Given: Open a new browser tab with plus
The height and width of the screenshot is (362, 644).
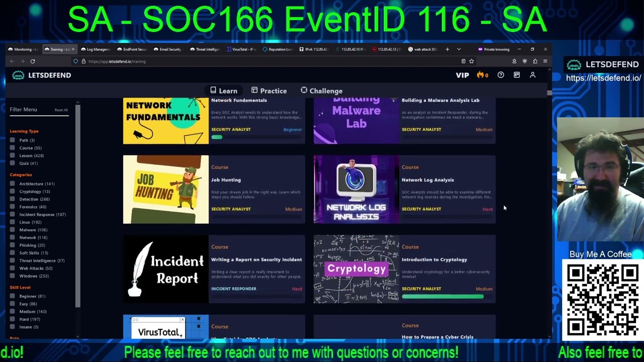Looking at the screenshot, I should [x=447, y=49].
